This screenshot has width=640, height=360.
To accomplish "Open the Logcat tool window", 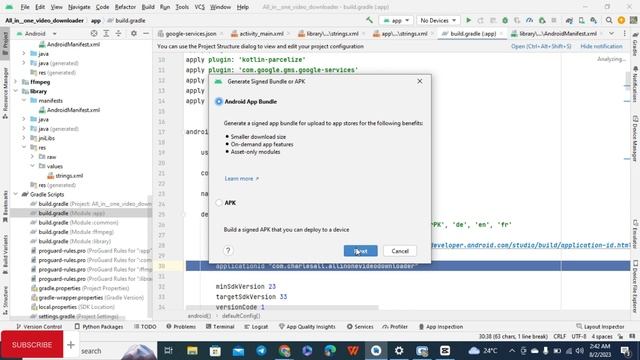I will (x=256, y=327).
